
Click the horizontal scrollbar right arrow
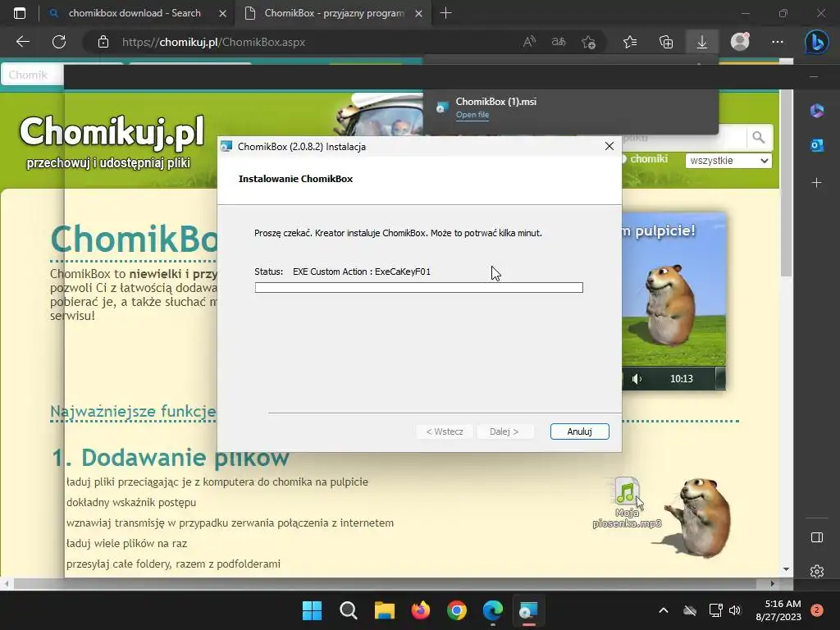tap(772, 583)
